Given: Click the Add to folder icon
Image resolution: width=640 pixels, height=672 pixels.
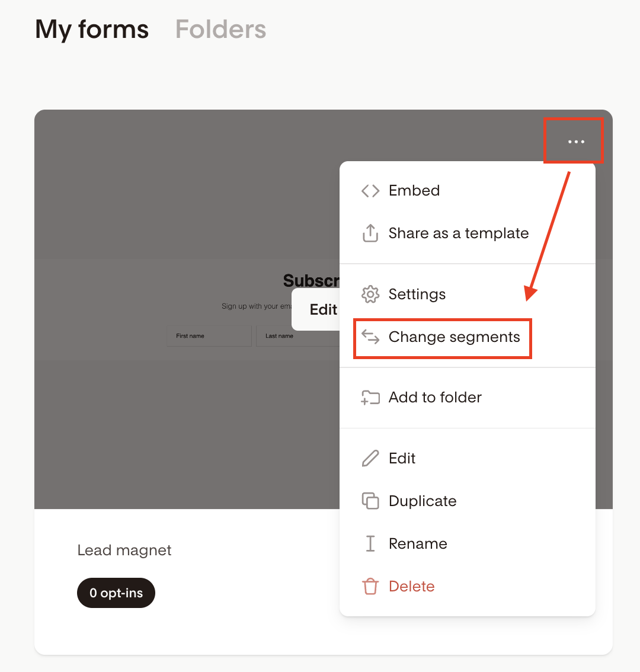Looking at the screenshot, I should click(x=370, y=398).
